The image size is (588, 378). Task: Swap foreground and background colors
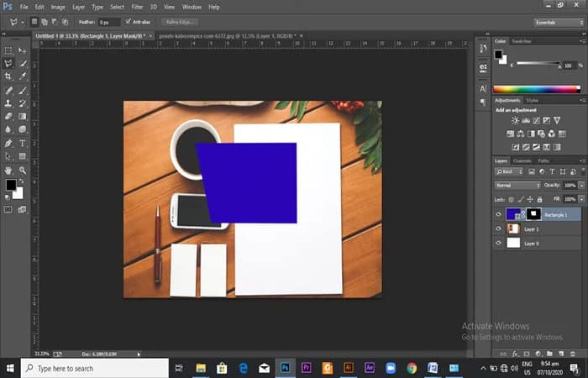pos(21,181)
